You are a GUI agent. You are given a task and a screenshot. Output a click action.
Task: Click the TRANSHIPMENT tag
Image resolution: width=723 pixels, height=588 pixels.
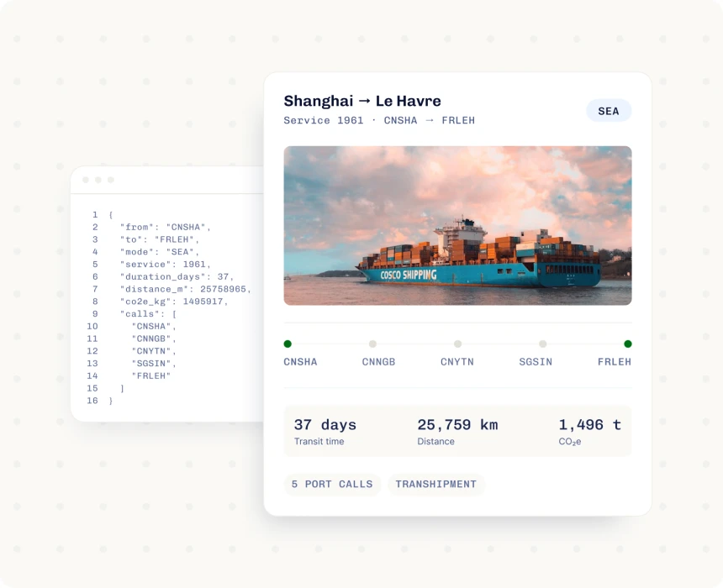[436, 485]
